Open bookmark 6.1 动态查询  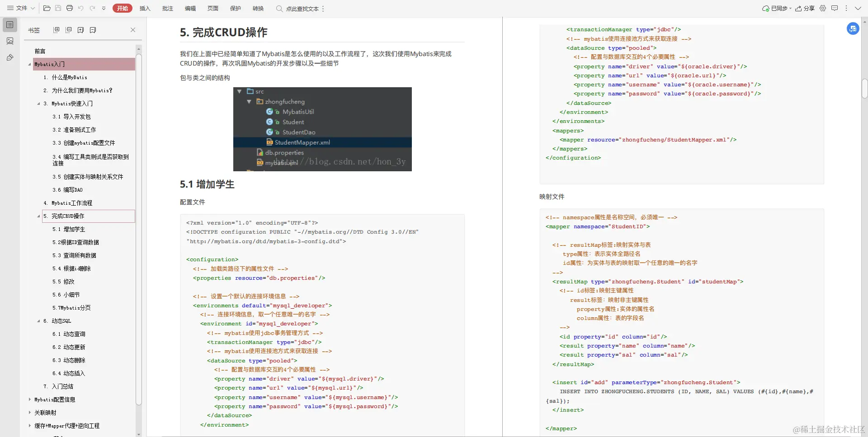click(69, 334)
